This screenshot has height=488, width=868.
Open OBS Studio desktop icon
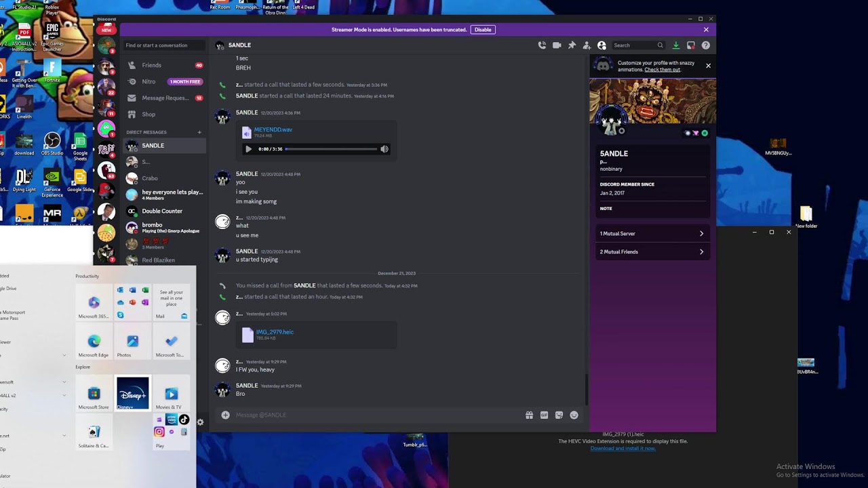point(52,144)
